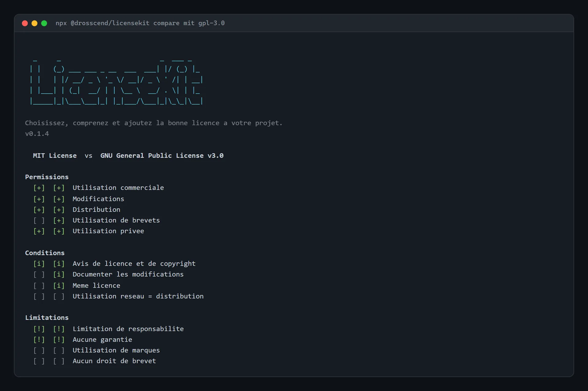This screenshot has width=588, height=391.
Task: Click 'Limitation de responsabilite' row label
Action: click(128, 329)
